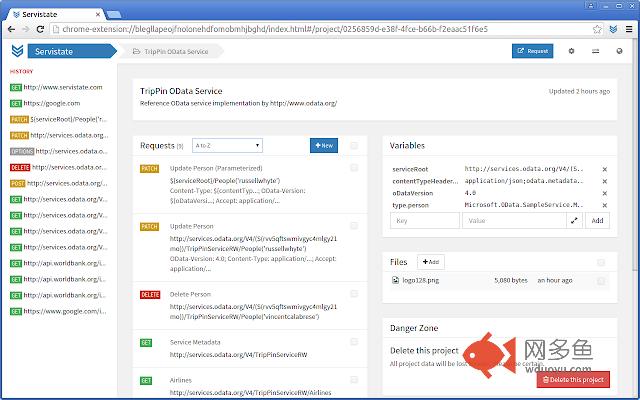The height and width of the screenshot is (400, 640).
Task: Click DELETE badge of Delete Person request
Action: click(x=150, y=295)
